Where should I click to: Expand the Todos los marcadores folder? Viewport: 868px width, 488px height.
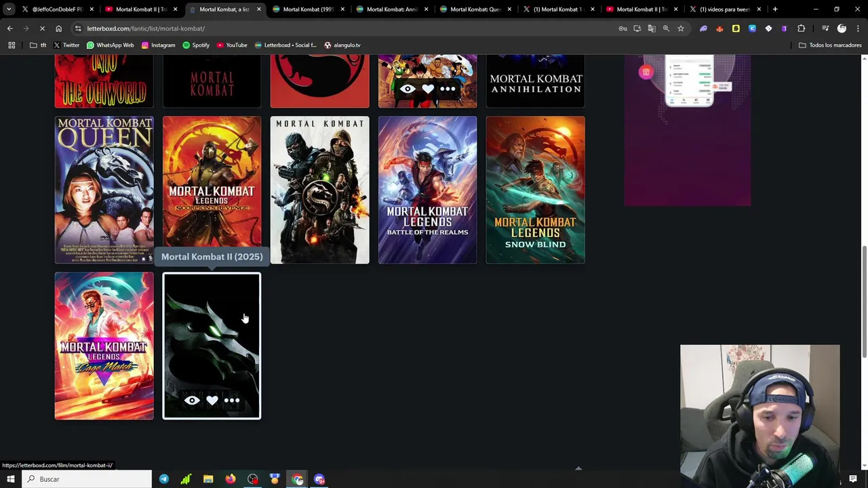(830, 45)
